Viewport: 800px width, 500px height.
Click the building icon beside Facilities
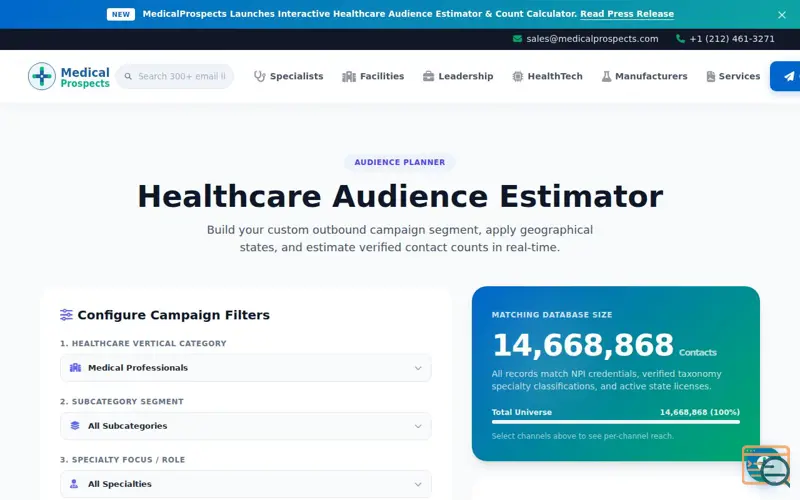(x=349, y=76)
